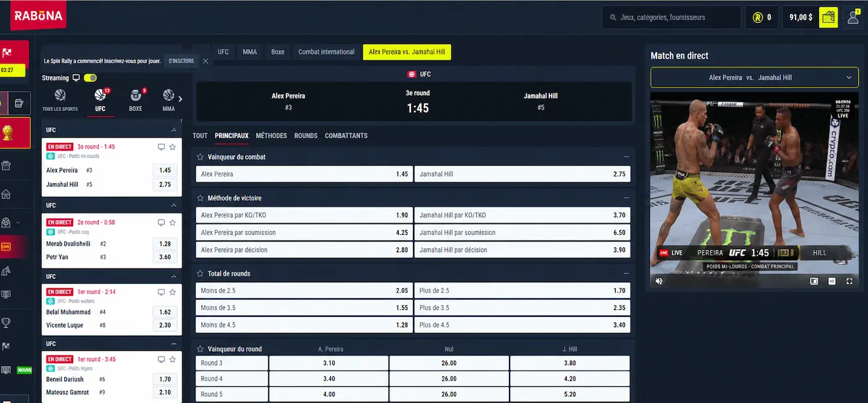Expand the football sidebar chevron
The height and width of the screenshot is (403, 868).
point(18,222)
